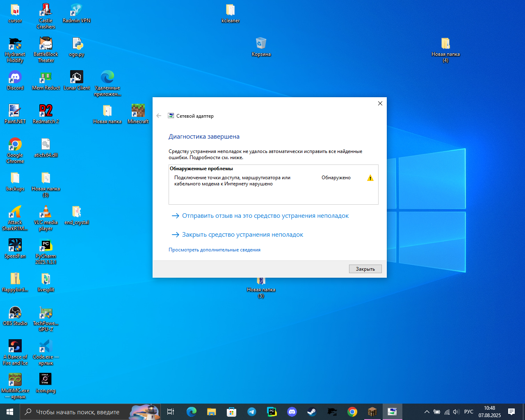Select the detected problem Подключение точки доступа row
Viewport: 525px width, 420px height.
(274, 181)
